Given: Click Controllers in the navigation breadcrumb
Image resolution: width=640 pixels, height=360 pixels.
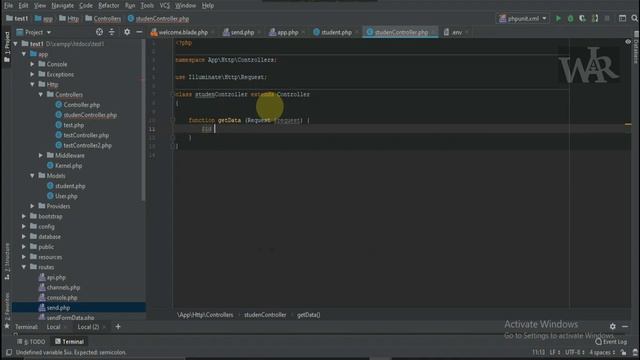Looking at the screenshot, I should click(x=107, y=19).
